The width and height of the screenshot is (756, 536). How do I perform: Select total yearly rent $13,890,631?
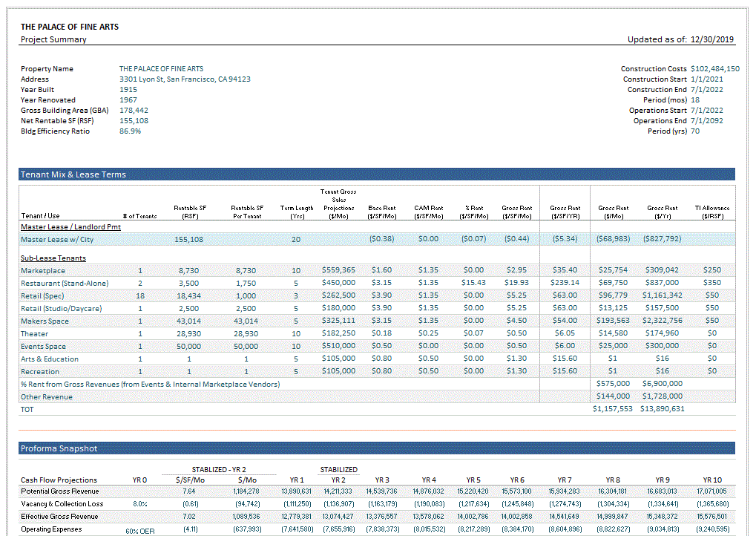point(662,408)
